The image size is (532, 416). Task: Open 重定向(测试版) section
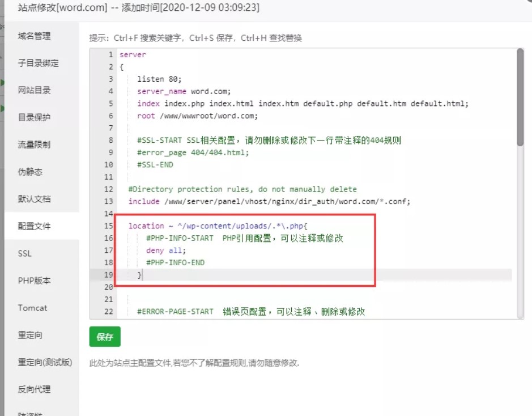click(45, 363)
